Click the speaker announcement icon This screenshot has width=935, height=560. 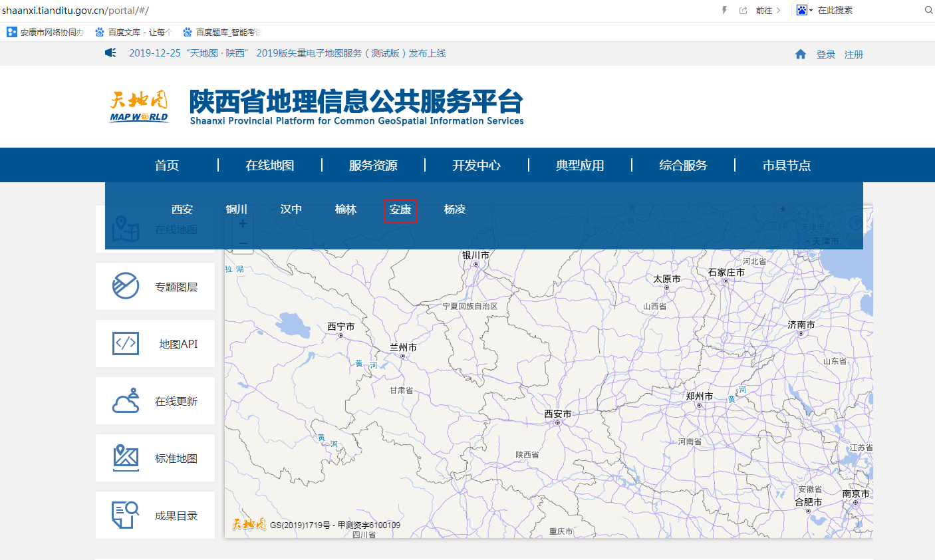110,53
